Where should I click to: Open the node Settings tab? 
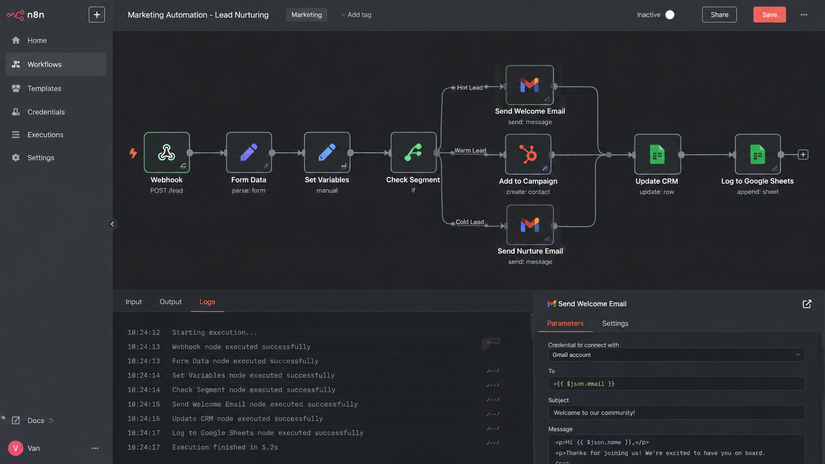615,324
